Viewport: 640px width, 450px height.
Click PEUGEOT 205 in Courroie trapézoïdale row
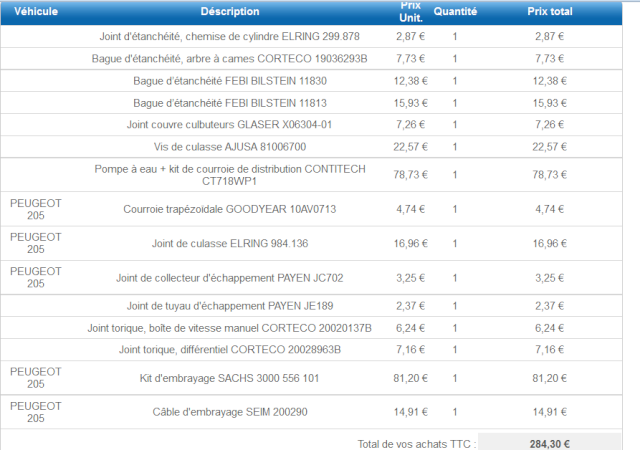(36, 209)
